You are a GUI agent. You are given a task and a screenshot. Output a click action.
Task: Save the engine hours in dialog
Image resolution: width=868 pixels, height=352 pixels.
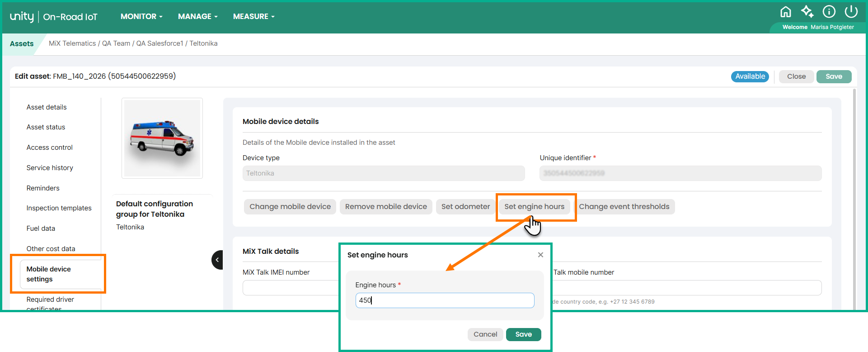[x=523, y=334]
